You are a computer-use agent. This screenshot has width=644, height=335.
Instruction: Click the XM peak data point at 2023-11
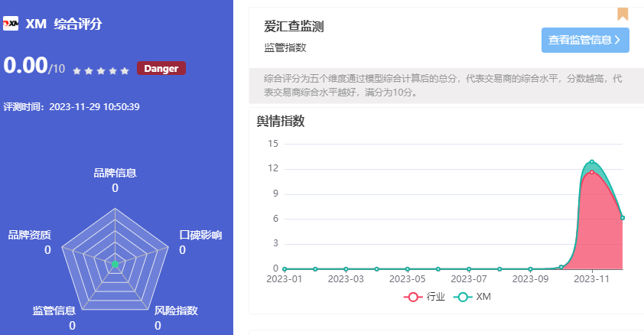(592, 161)
